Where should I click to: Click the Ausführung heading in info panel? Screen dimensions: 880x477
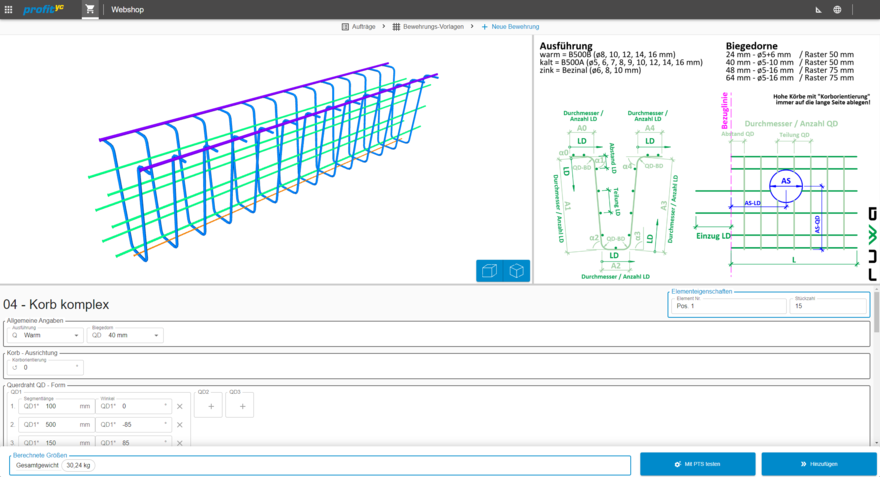(x=566, y=45)
